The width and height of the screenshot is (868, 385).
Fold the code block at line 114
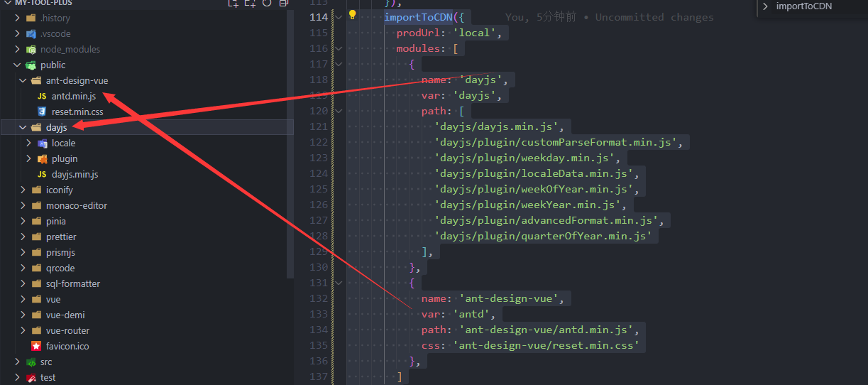pos(338,17)
